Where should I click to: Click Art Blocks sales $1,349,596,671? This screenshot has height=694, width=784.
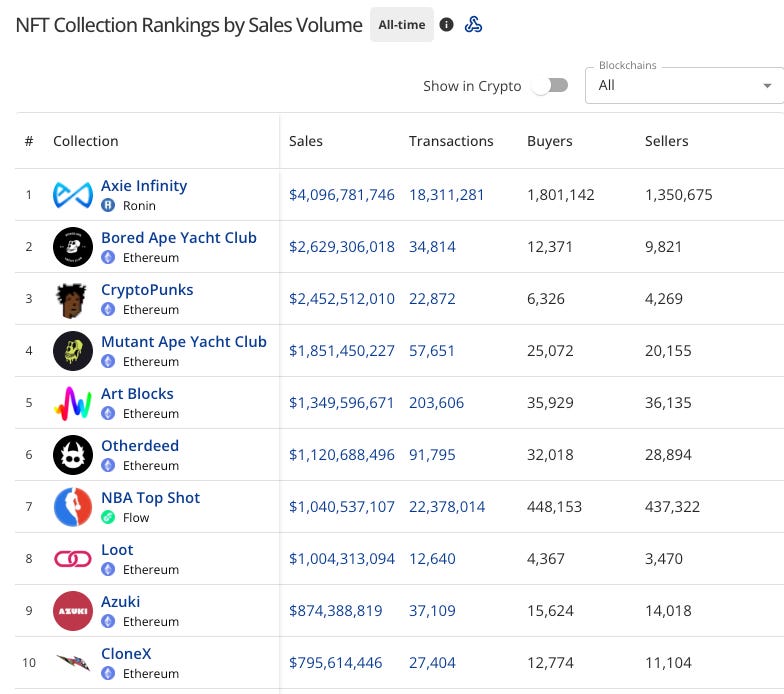pyautogui.click(x=342, y=403)
